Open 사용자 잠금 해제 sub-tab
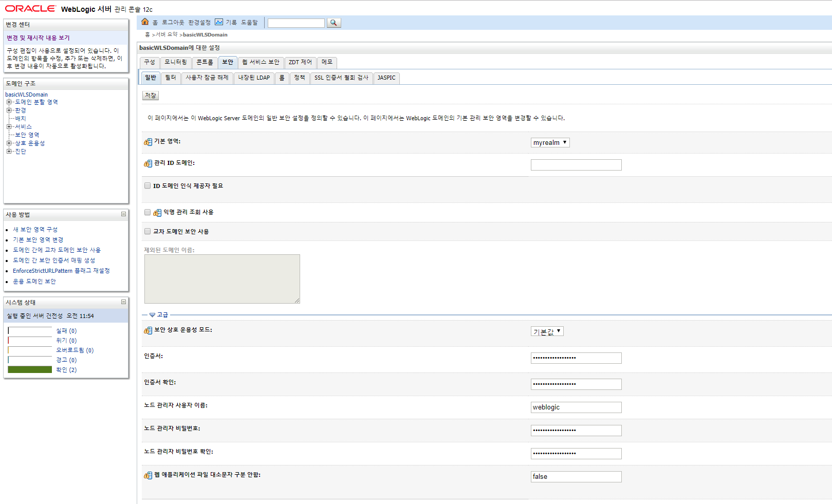832x504 pixels. pyautogui.click(x=207, y=78)
